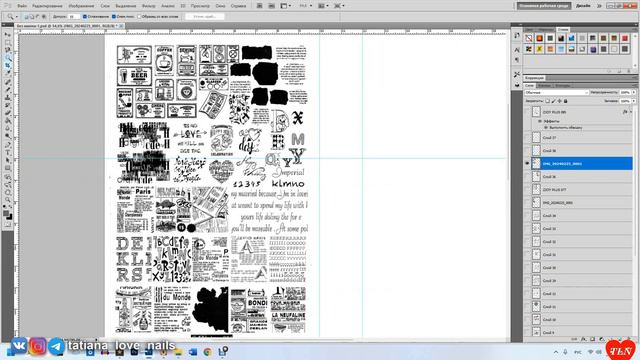
Task: Select the Hand tool
Action: pos(8,192)
